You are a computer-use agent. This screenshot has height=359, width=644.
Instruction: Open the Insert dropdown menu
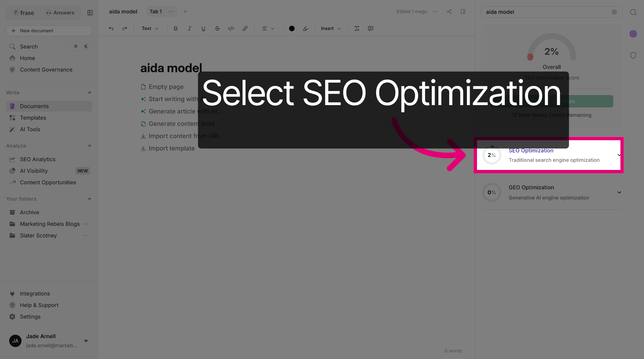tap(331, 29)
